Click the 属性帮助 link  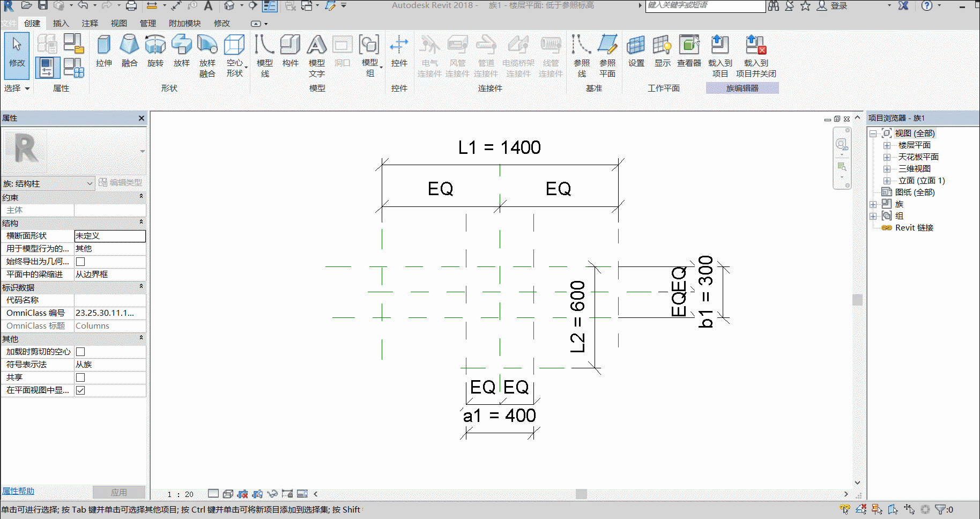(18, 491)
